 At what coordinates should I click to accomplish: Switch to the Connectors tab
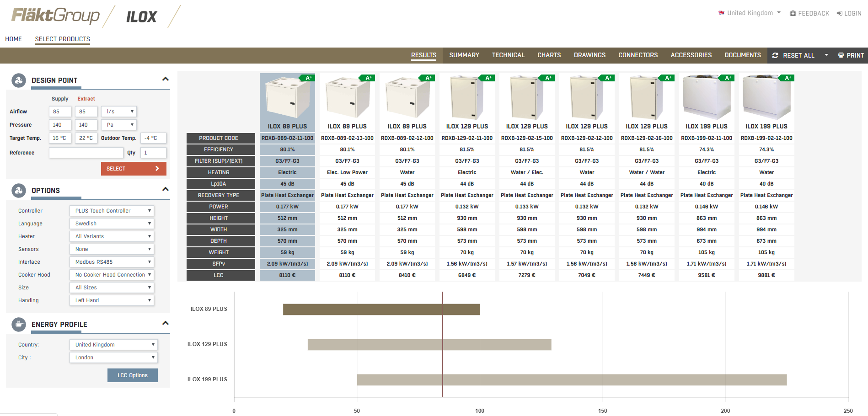[638, 55]
